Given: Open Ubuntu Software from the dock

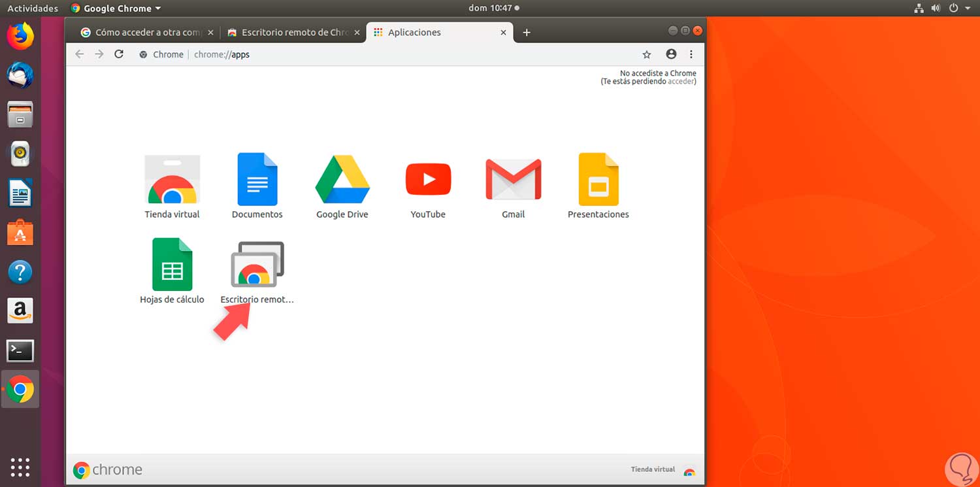Looking at the screenshot, I should coord(20,233).
